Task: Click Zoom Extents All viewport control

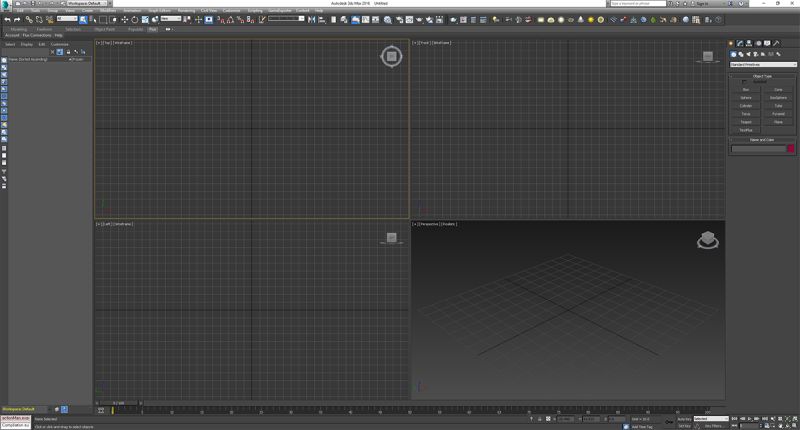Action: pos(795,419)
